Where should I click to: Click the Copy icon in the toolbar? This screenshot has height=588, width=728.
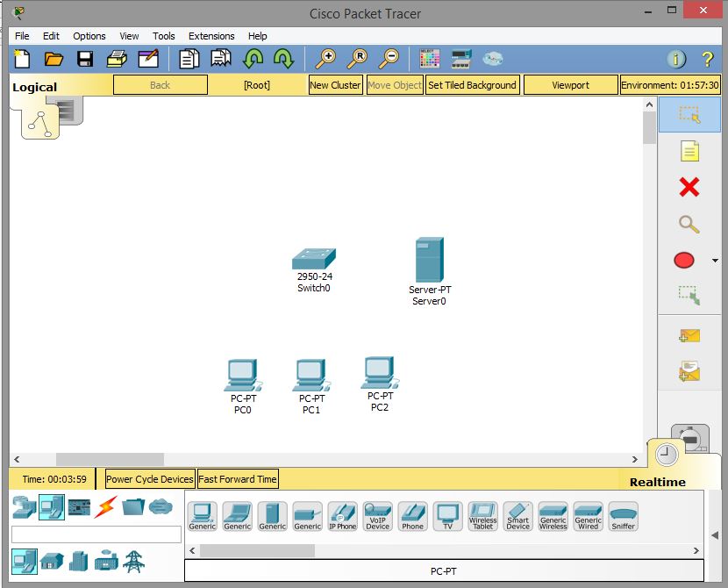[x=189, y=59]
